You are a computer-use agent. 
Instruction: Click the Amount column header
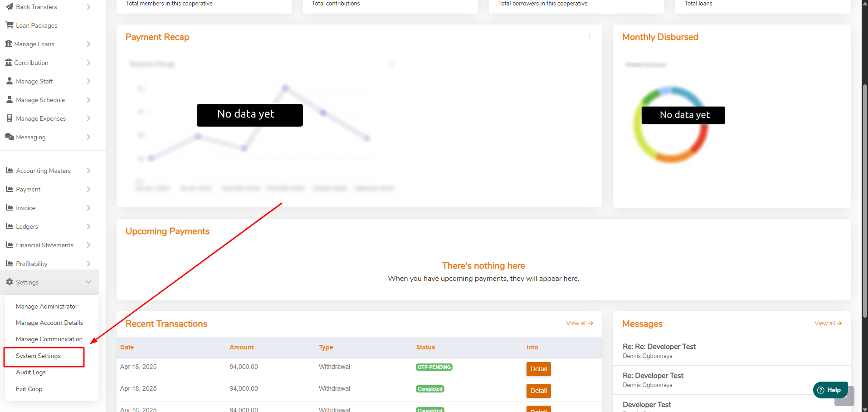242,347
